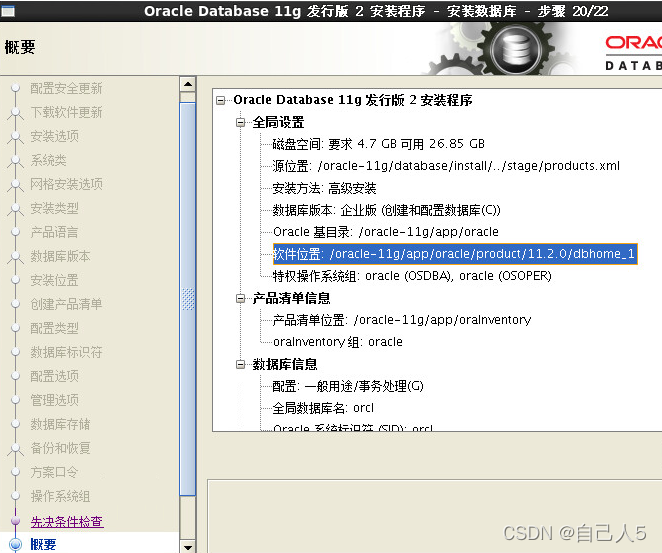Click the 数据库标识符 step
The image size is (662, 553).
(66, 352)
